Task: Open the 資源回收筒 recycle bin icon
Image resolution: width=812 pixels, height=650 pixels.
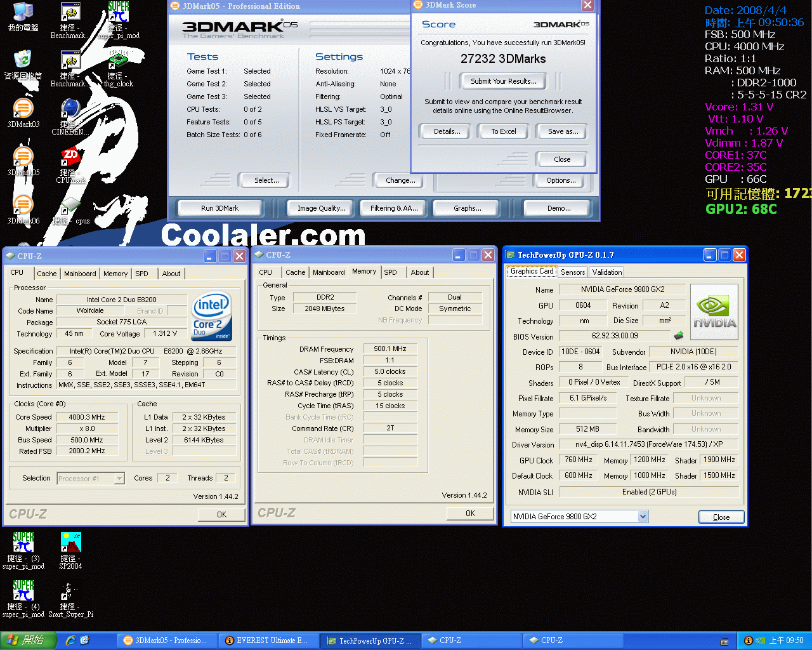Action: click(23, 63)
